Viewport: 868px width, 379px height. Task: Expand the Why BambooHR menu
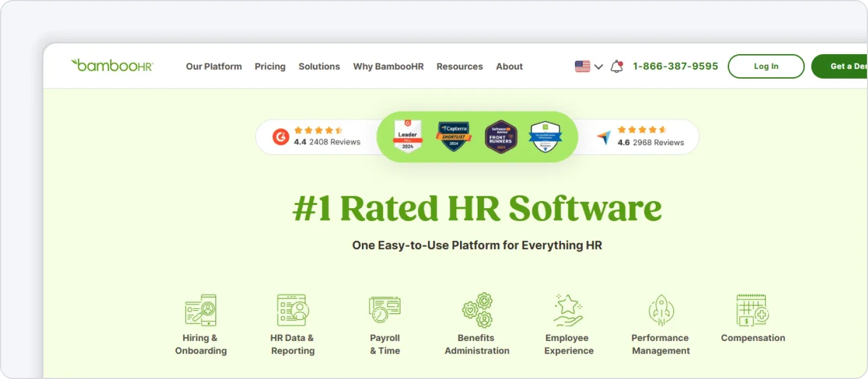point(388,67)
